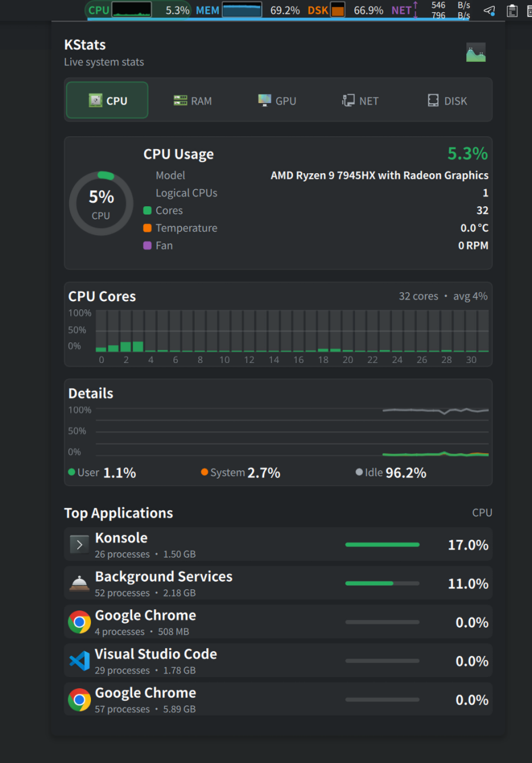Select the Visual Studio Code row
Screen dimensions: 532x763
point(278,661)
